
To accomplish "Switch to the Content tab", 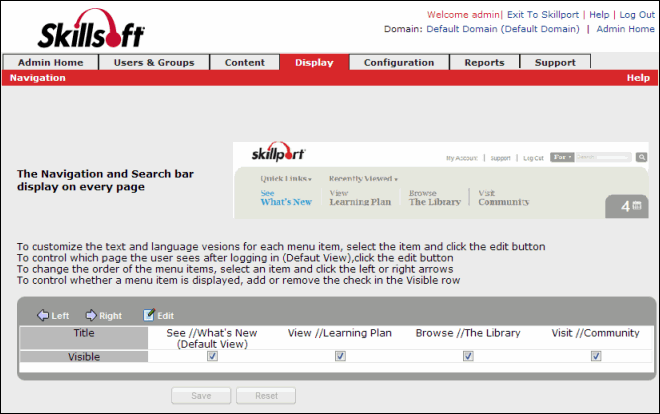I will (x=245, y=62).
